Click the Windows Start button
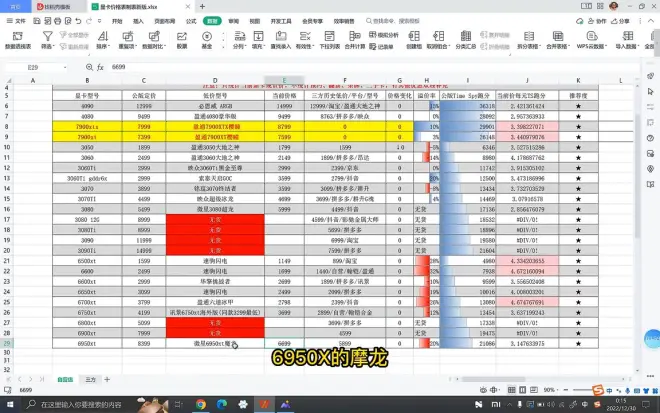 pos(10,405)
